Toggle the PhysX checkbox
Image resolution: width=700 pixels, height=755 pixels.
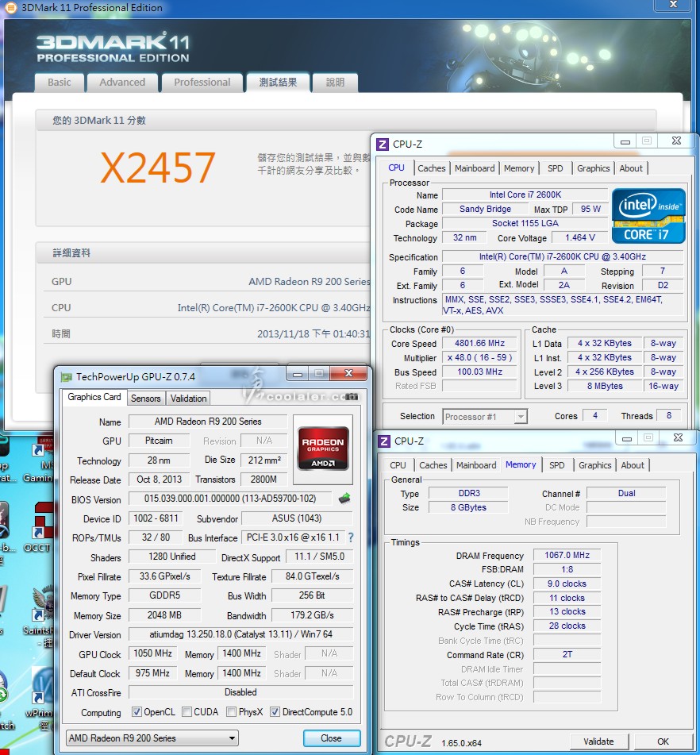pos(232,711)
